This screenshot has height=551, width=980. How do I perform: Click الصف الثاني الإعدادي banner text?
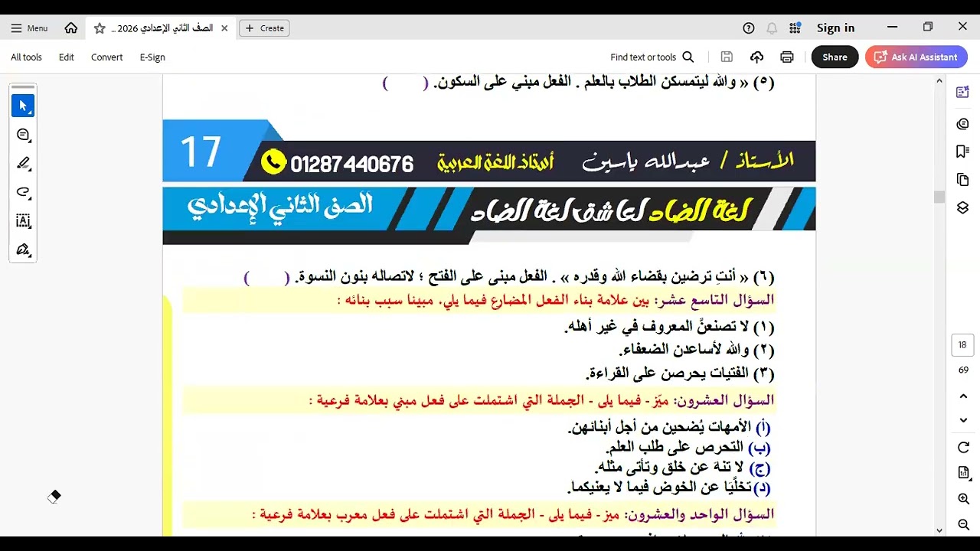point(280,206)
